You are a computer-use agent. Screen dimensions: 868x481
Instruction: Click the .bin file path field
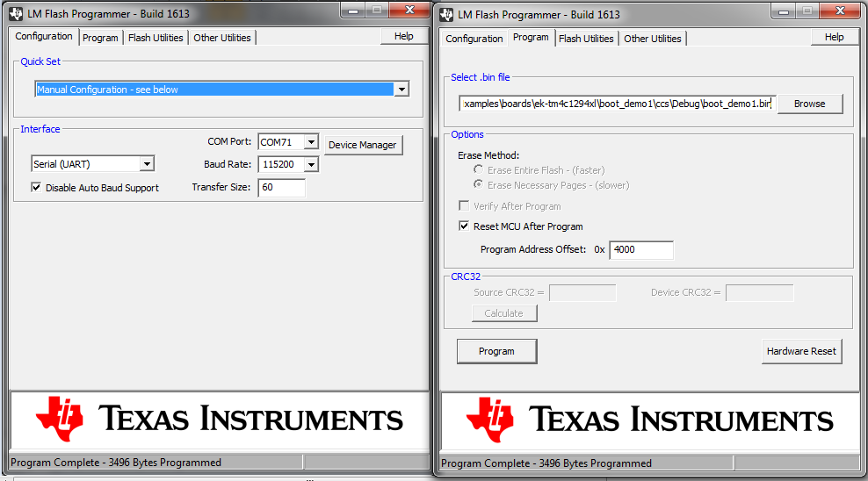click(618, 104)
